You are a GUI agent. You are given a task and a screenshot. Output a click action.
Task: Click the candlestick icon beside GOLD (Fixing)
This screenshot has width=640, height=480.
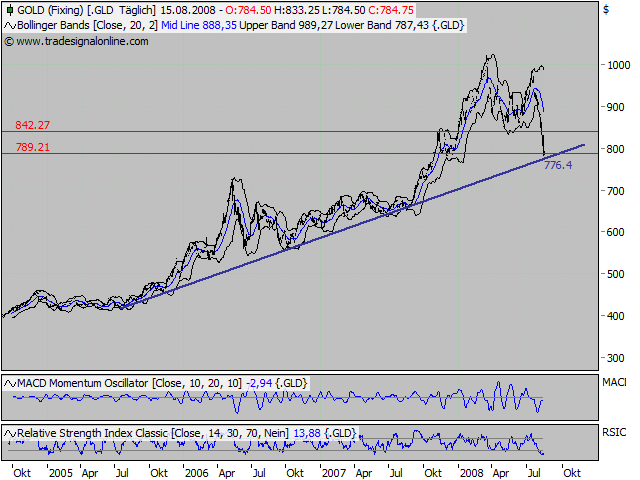pos(10,10)
